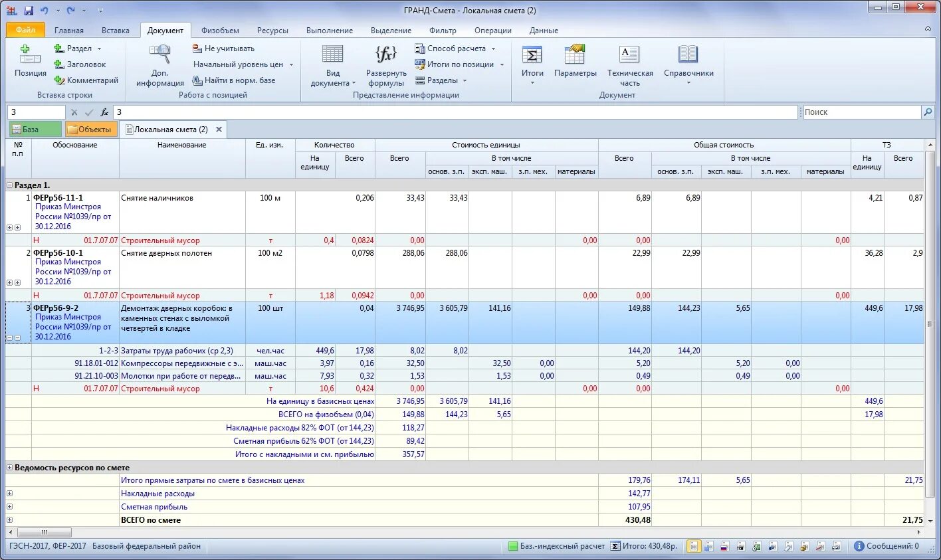
Task: Switch to the Ресурсы ribbon tab
Action: (272, 31)
